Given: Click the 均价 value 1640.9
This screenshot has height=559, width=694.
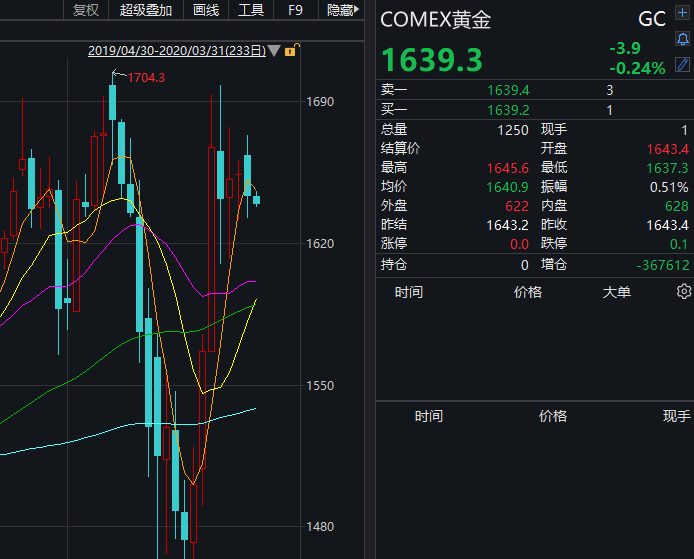Looking at the screenshot, I should (x=508, y=187).
